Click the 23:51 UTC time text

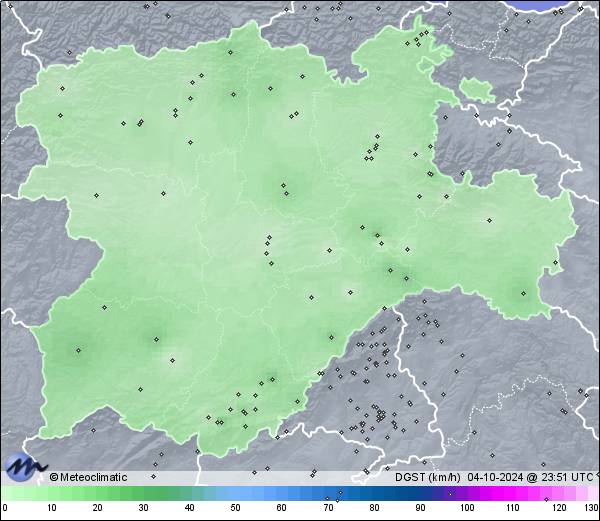click(x=566, y=477)
